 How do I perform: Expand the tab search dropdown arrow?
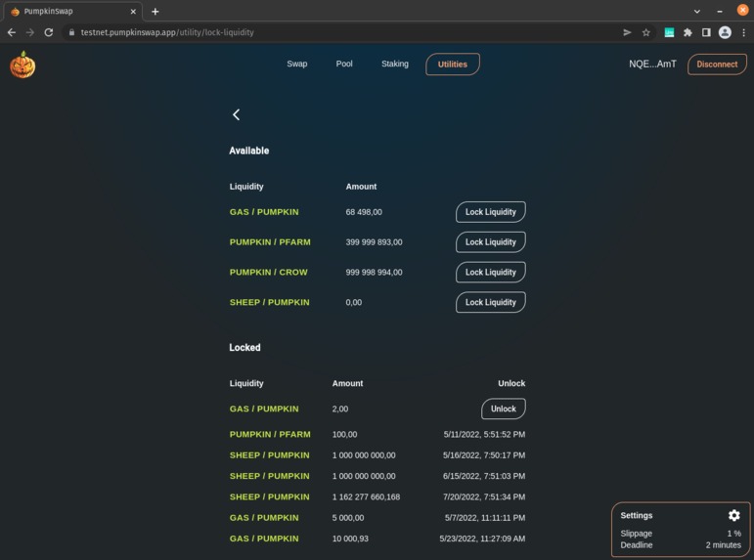pos(696,12)
